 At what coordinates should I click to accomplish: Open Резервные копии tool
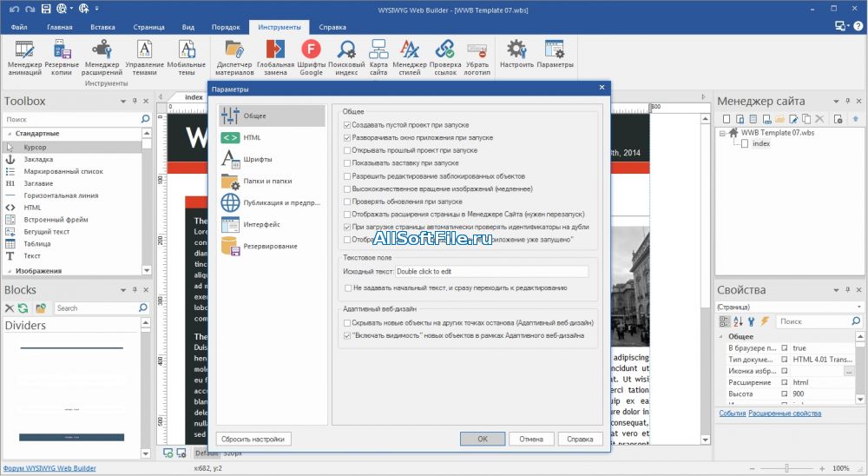click(x=62, y=58)
